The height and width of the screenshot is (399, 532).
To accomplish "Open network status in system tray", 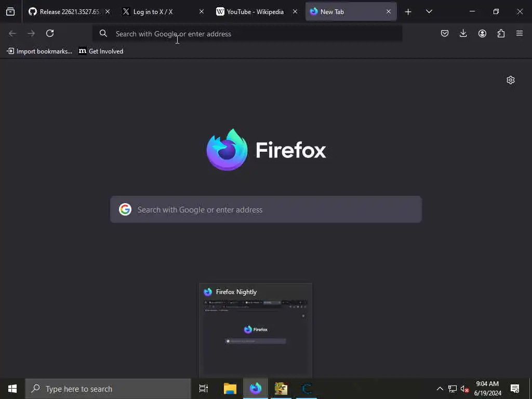I will [x=453, y=389].
